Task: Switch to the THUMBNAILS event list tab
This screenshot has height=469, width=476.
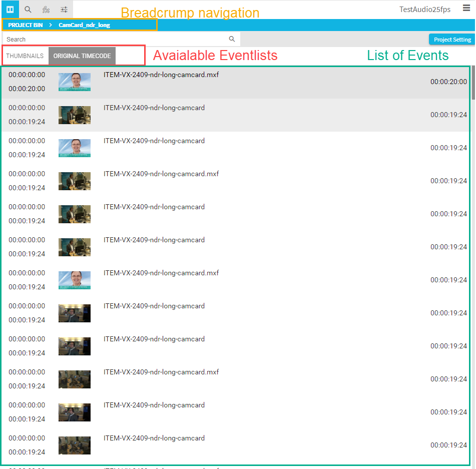Action: tap(25, 56)
